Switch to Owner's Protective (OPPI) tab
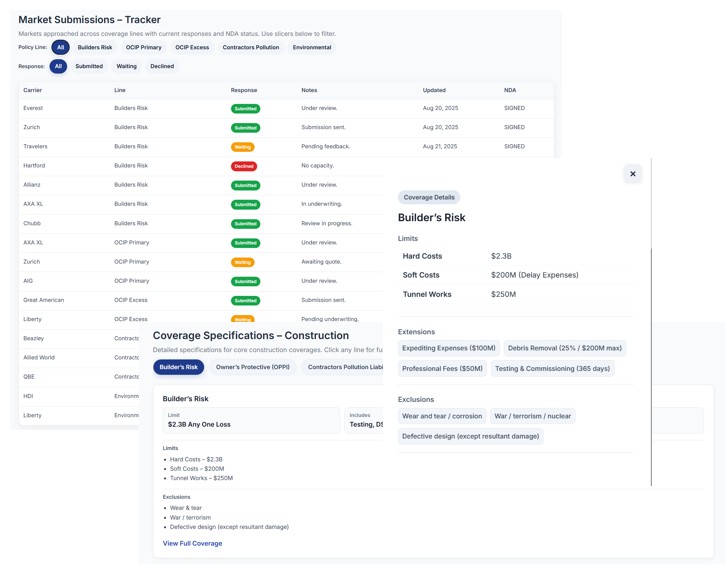 (x=253, y=367)
